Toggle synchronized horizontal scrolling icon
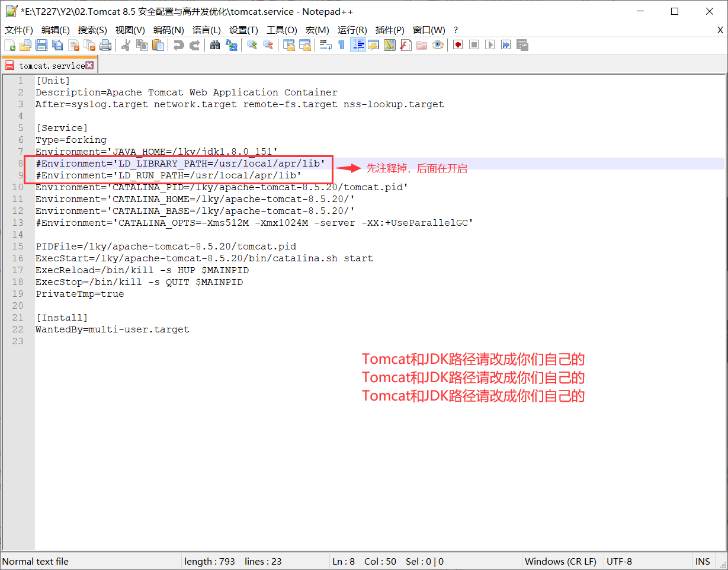This screenshot has width=728, height=570. 305,45
